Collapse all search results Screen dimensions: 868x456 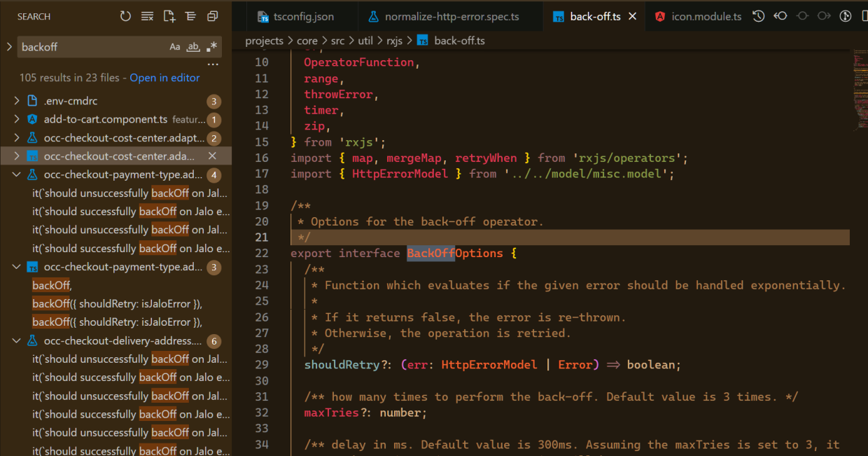(212, 16)
